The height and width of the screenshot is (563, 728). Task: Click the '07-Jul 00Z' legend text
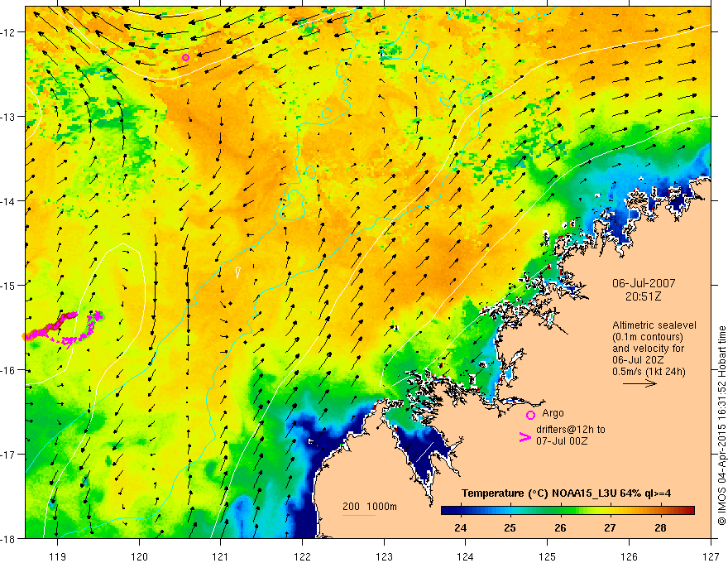pos(562,440)
